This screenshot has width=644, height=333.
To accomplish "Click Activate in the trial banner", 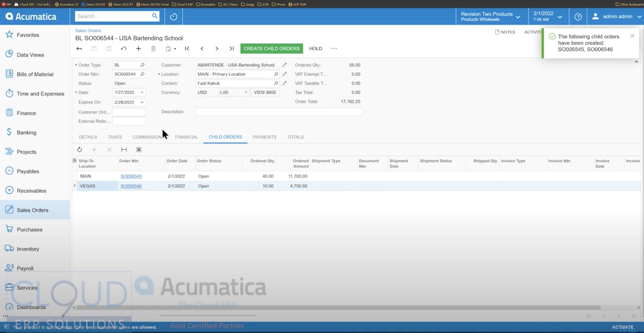I will (623, 327).
